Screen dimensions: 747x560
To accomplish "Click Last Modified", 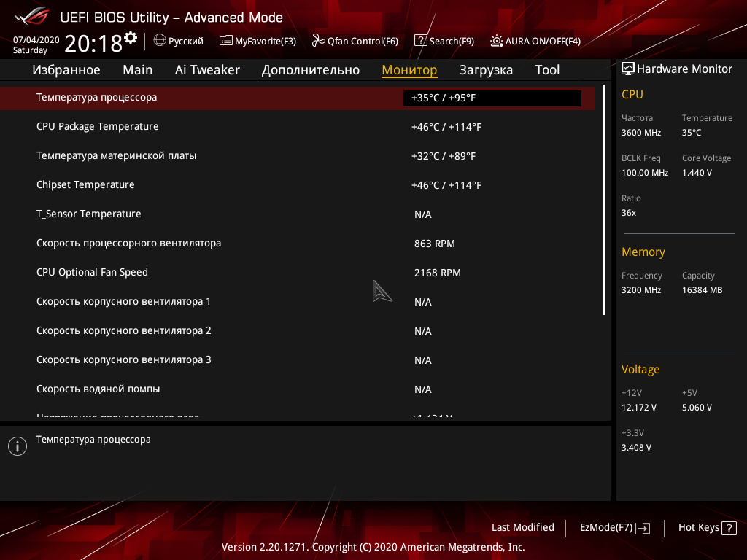I will click(522, 528).
